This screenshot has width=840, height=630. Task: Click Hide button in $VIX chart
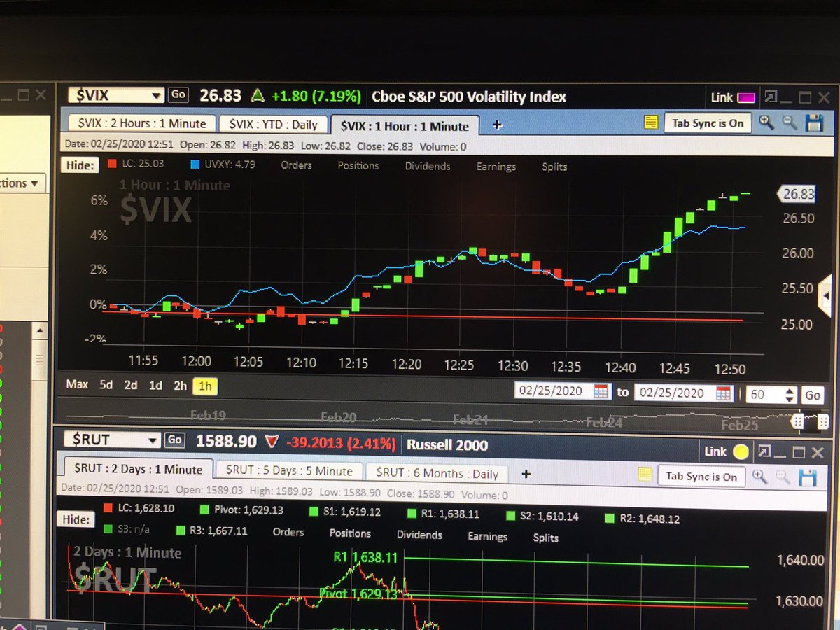[80, 165]
